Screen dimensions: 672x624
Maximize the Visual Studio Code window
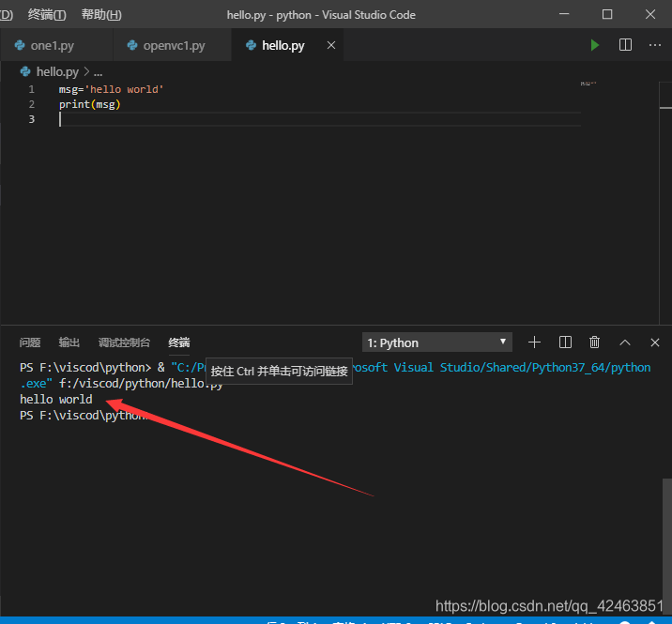click(607, 14)
